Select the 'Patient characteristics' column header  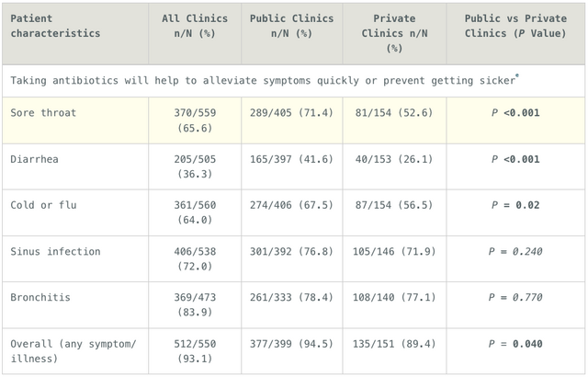tap(55, 26)
